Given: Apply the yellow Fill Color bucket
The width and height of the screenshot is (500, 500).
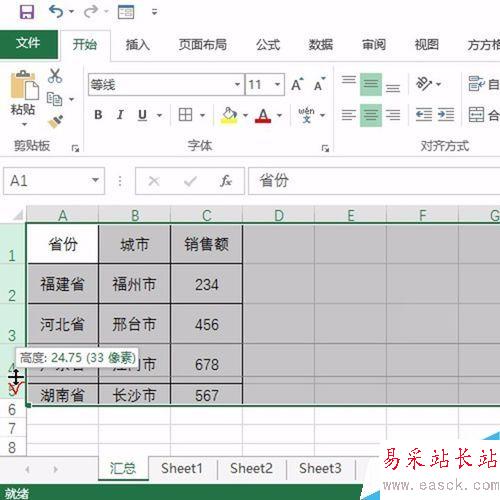Looking at the screenshot, I should [229, 115].
